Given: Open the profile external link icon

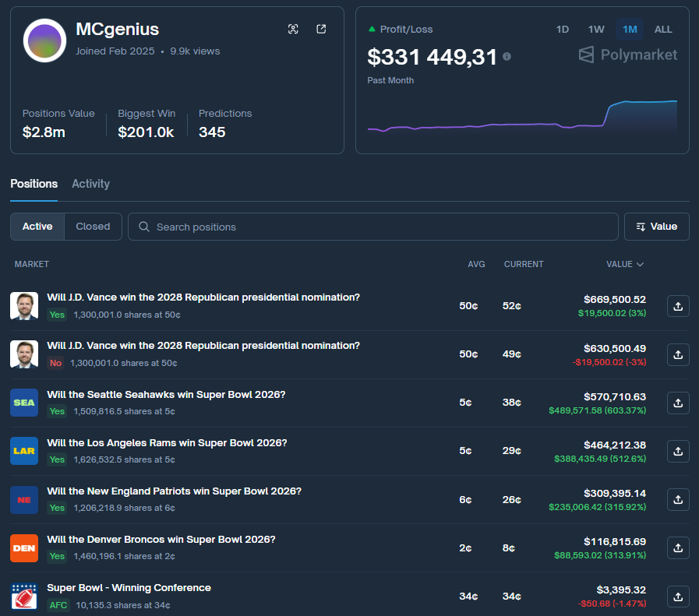Looking at the screenshot, I should [320, 29].
